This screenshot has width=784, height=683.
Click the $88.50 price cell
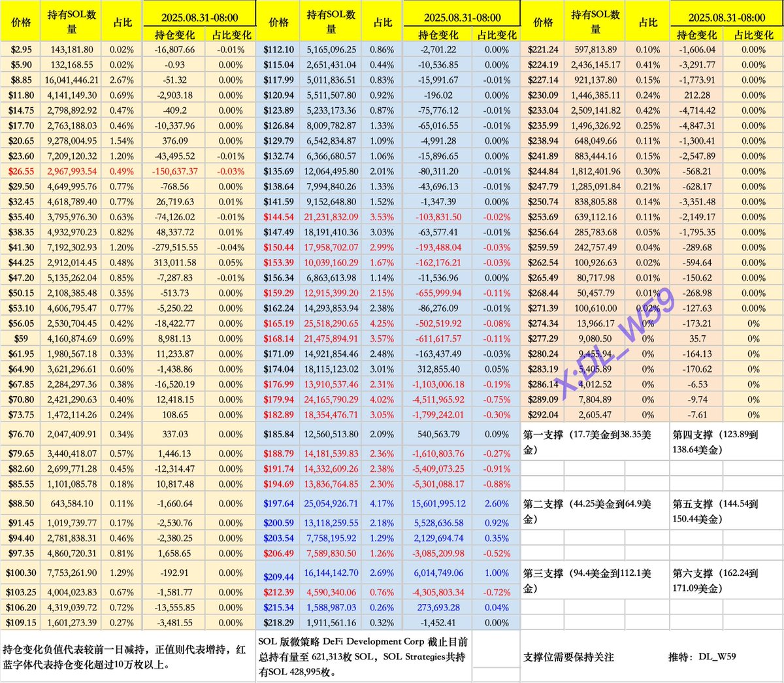(21, 503)
